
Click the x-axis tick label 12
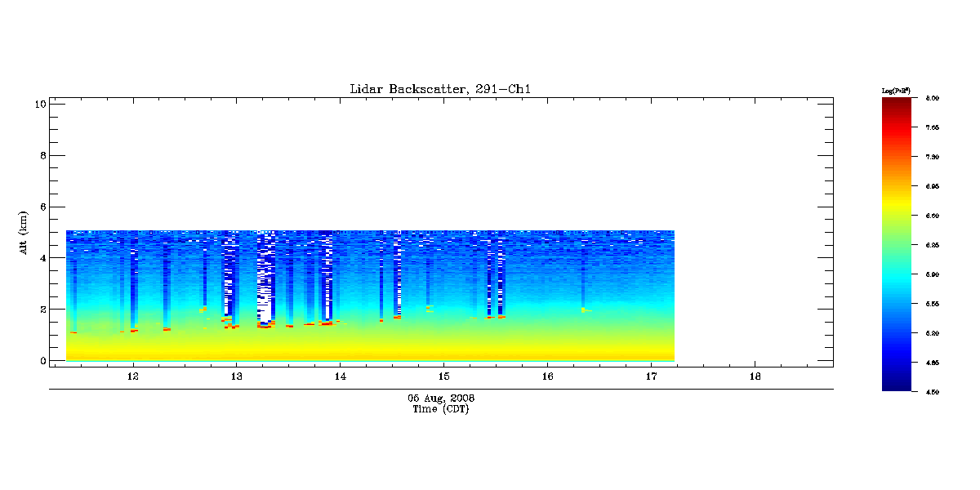coord(132,376)
